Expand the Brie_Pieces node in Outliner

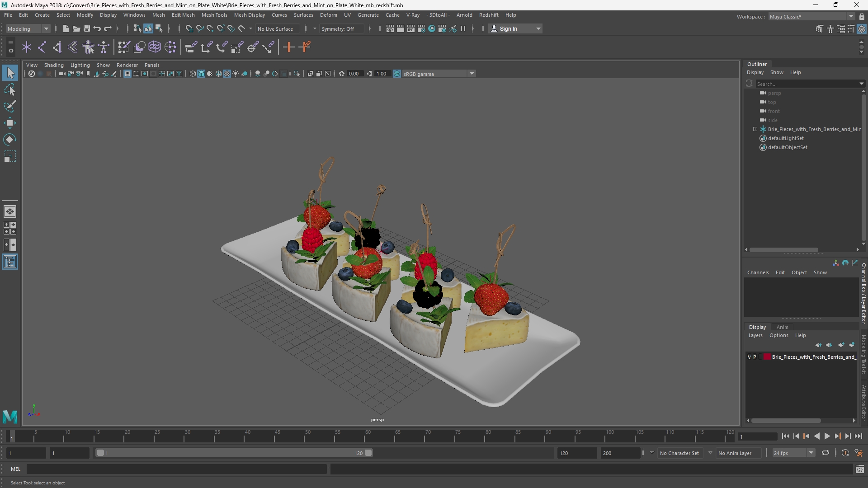[755, 129]
